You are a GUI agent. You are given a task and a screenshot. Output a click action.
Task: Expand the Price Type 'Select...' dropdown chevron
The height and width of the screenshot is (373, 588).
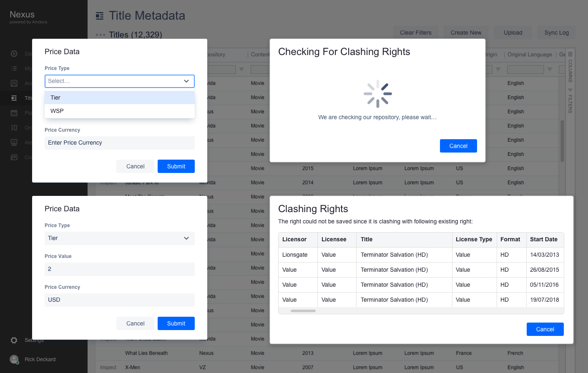coord(186,81)
